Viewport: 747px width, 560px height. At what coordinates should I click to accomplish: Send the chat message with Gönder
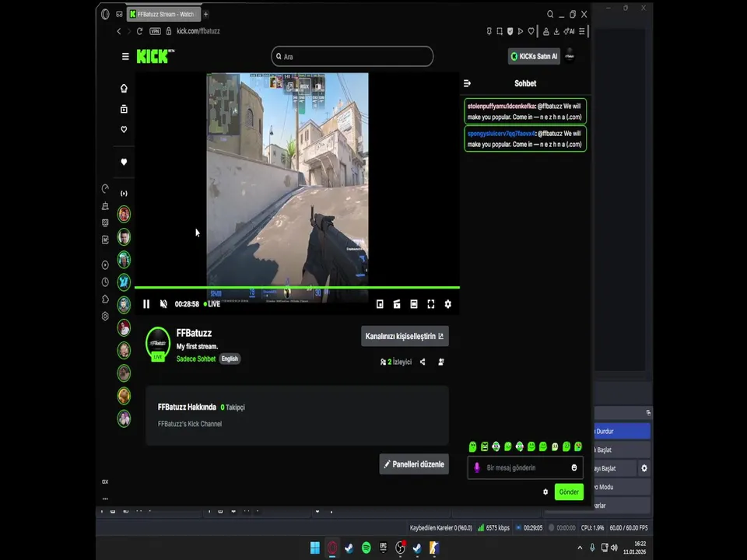click(569, 492)
